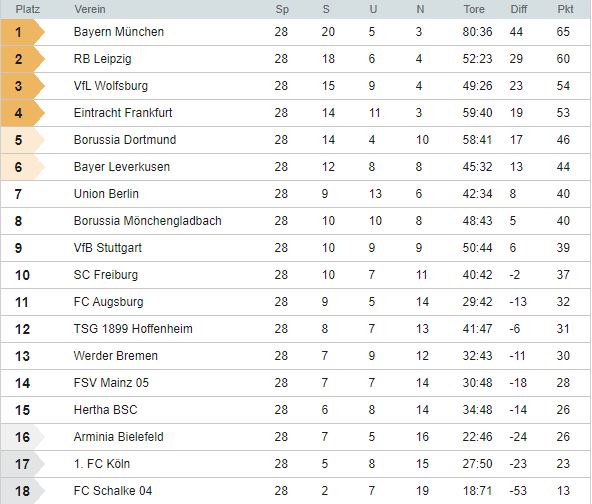Click the orange rank 4 badge
Image resolution: width=592 pixels, height=504 pixels.
point(22,113)
